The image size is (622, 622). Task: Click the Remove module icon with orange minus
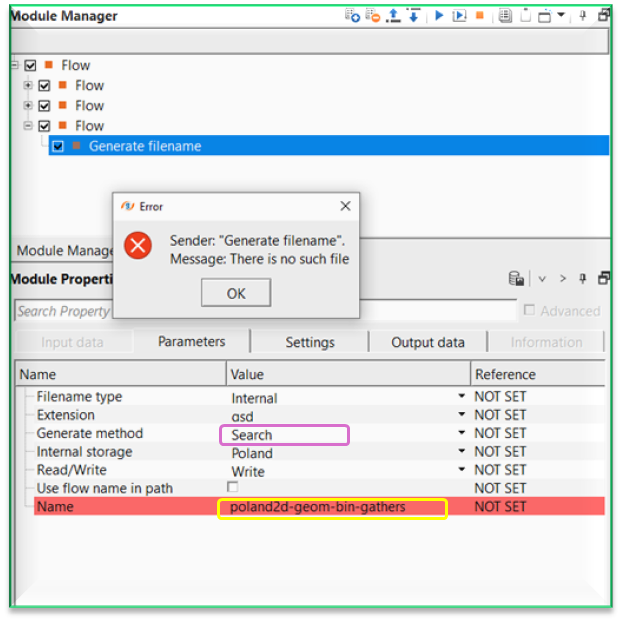372,16
